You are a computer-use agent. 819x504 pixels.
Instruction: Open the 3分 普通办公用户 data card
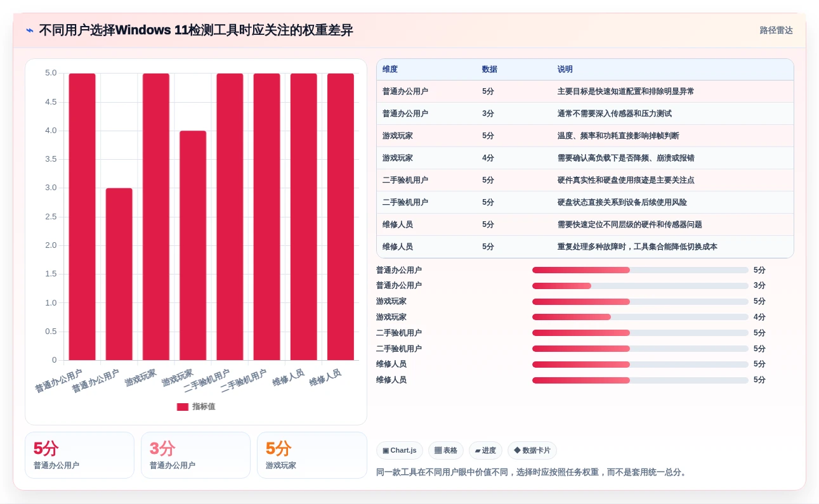point(195,455)
